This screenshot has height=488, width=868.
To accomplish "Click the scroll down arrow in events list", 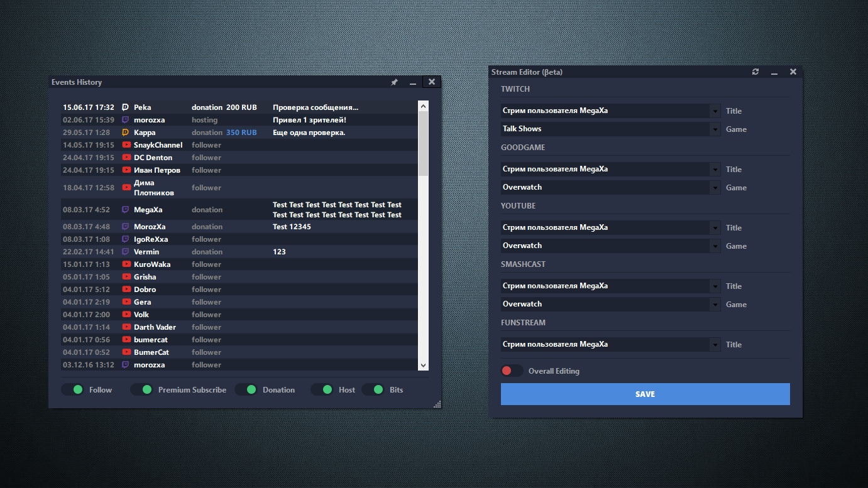I will 423,365.
